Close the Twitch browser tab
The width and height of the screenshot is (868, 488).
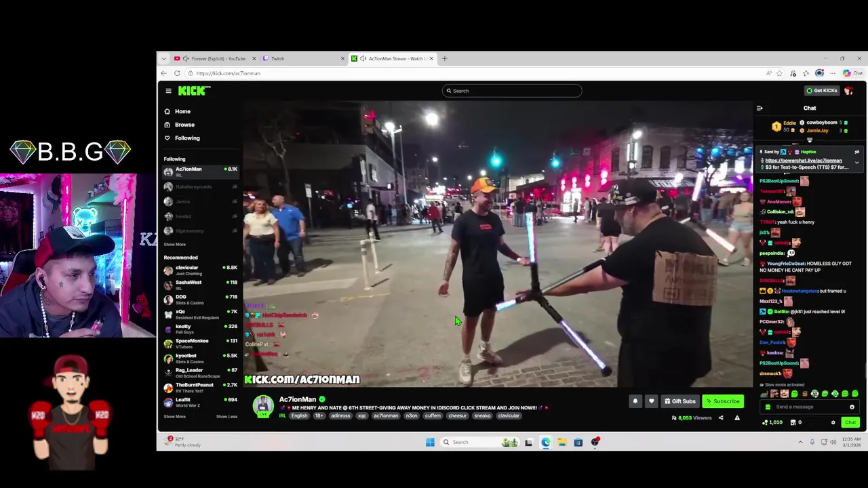point(342,59)
